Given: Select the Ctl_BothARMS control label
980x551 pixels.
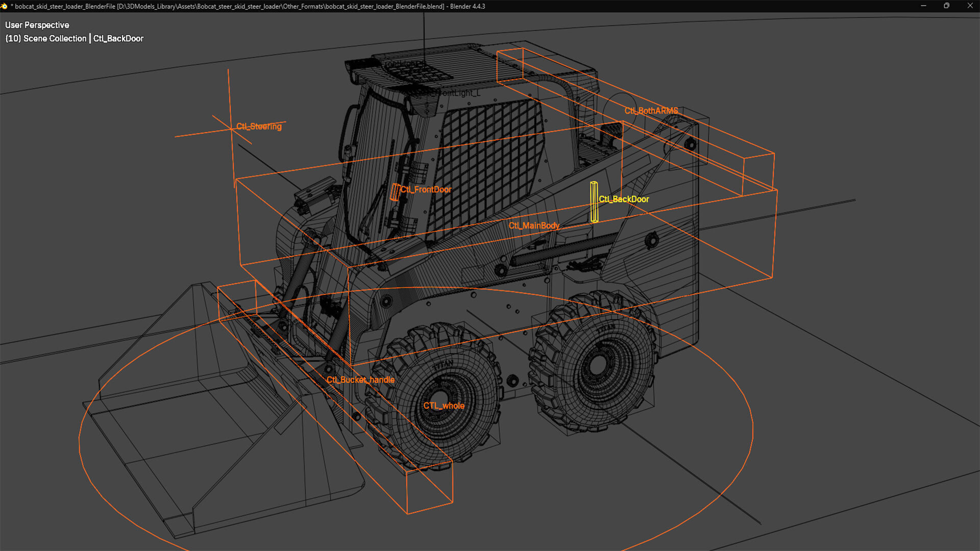Looking at the screenshot, I should [x=651, y=111].
